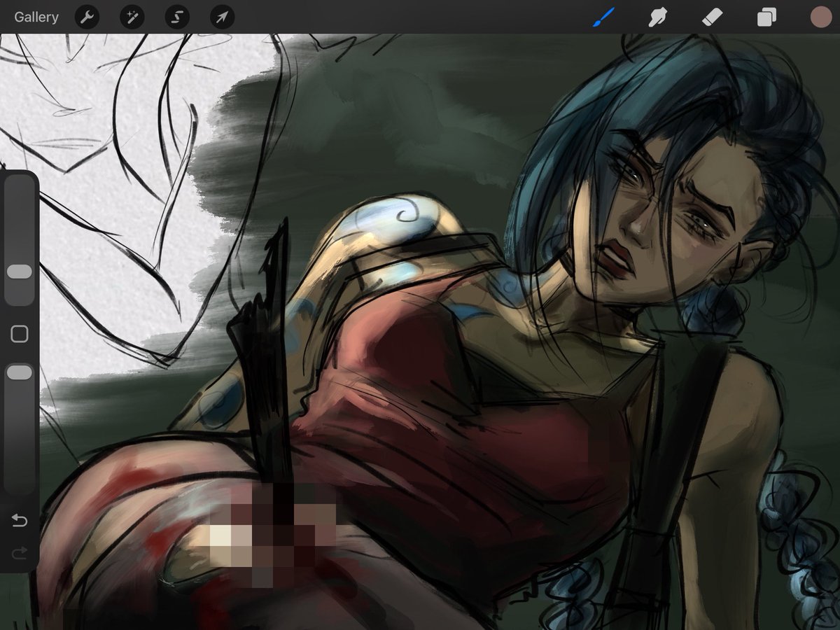Undo the last stroke with sidebar arrow
Viewport: 840px width, 630px height.
pyautogui.click(x=20, y=520)
